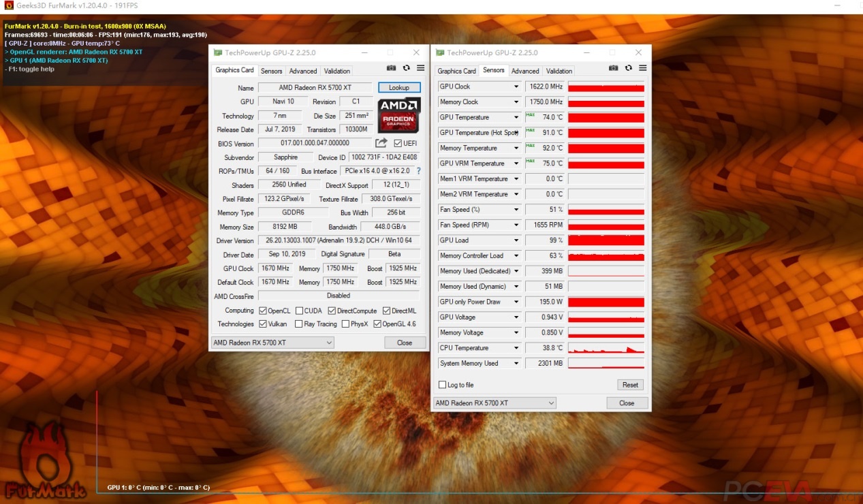Open Validation tab in the Sensors window
Viewport: 863px width, 504px height.
click(x=559, y=71)
